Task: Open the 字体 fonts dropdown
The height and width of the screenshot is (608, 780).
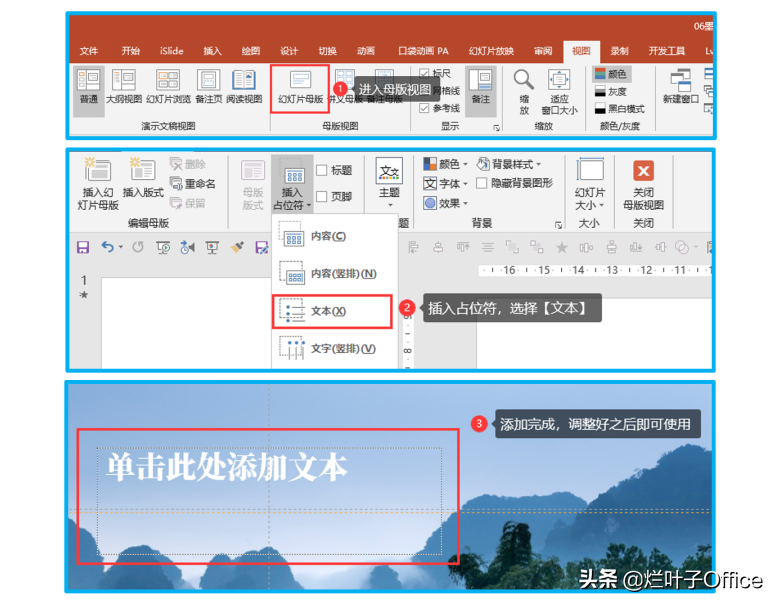Action: click(445, 184)
